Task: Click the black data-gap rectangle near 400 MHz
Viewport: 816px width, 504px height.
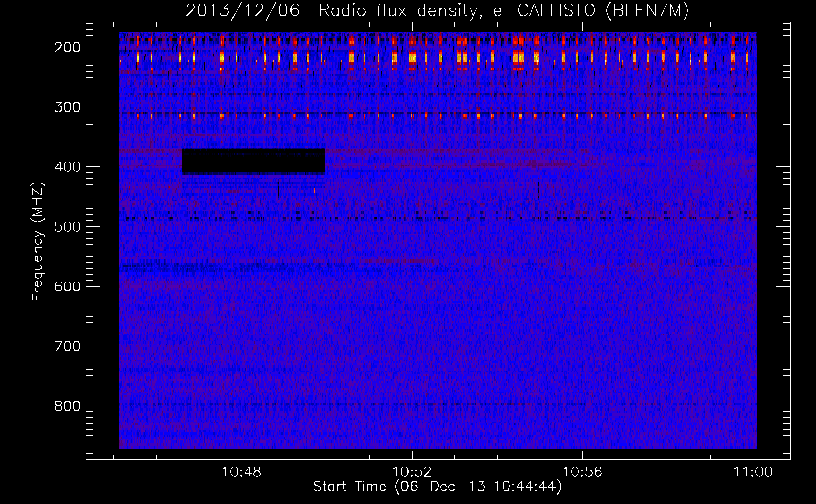Action: pos(254,161)
